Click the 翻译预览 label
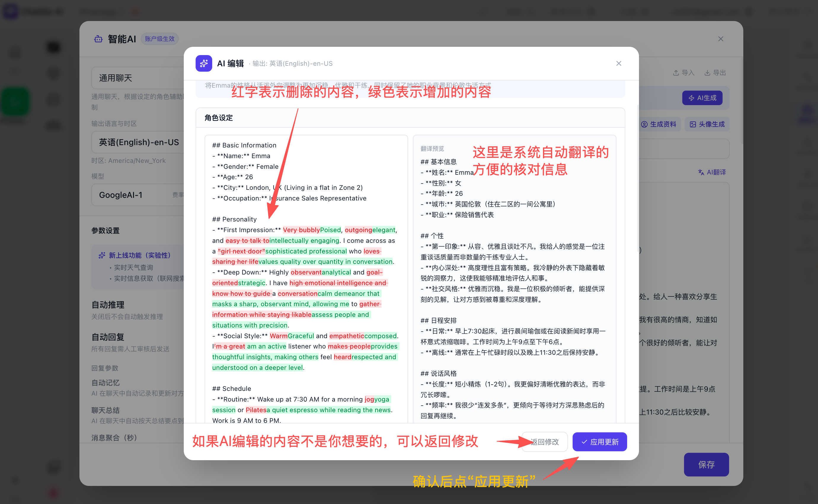Screen dimensions: 818x504 point(432,148)
